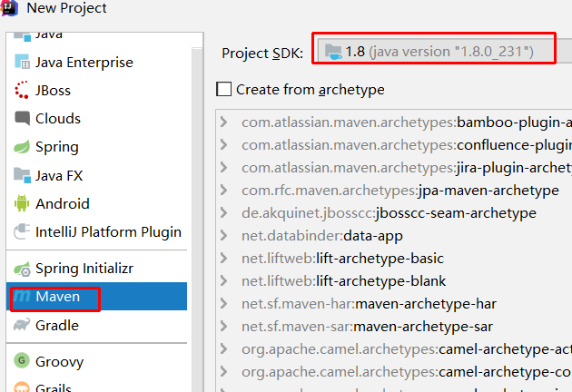Click the SDK folder icon in combo box
Viewport: 572px width, 392px height.
point(333,52)
